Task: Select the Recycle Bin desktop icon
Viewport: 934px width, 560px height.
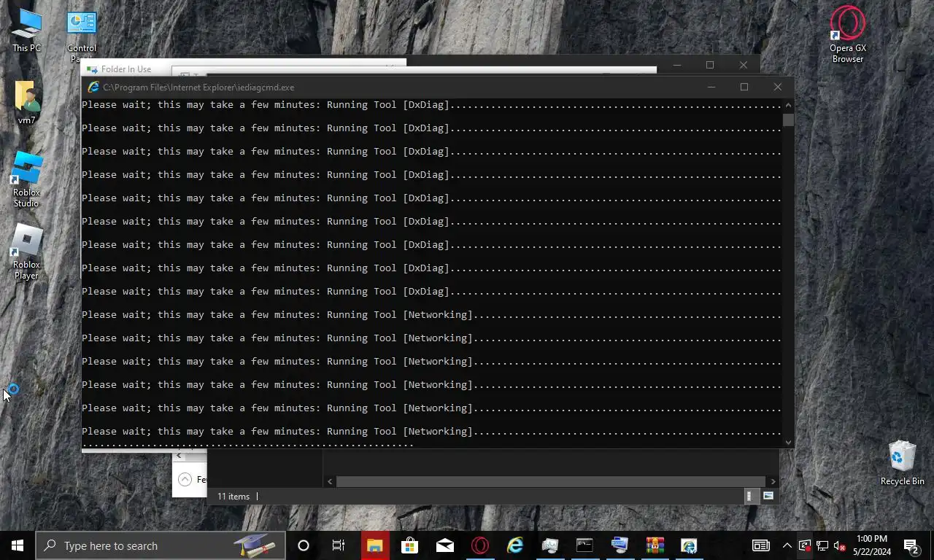Action: (902, 463)
